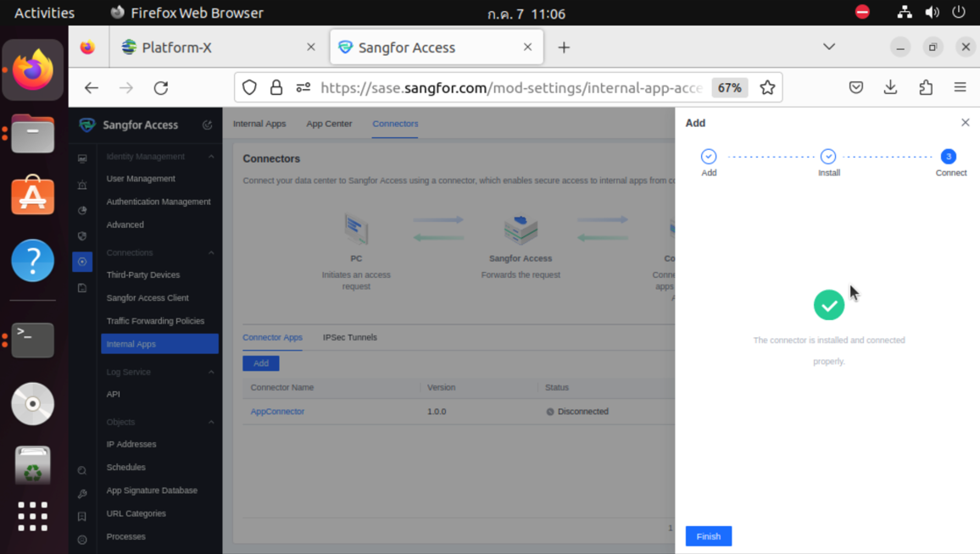Go back to the previous page
Viewport: 980px width, 554px height.
tap(92, 88)
